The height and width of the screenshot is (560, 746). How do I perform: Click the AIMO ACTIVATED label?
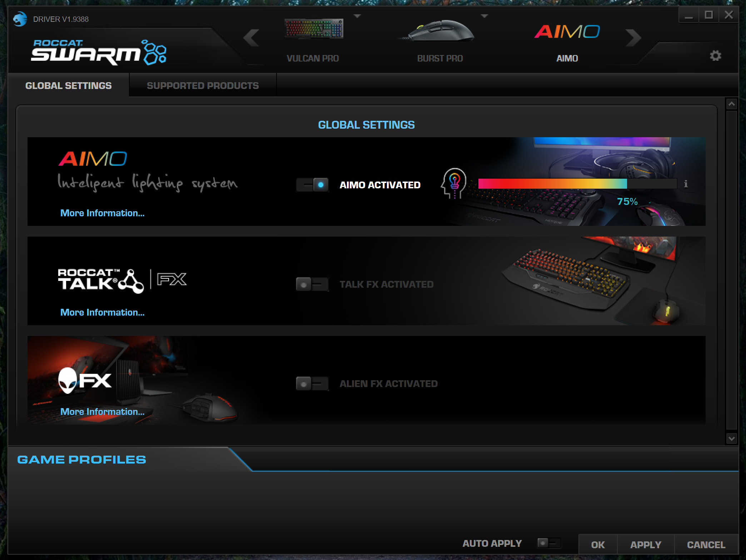(380, 185)
